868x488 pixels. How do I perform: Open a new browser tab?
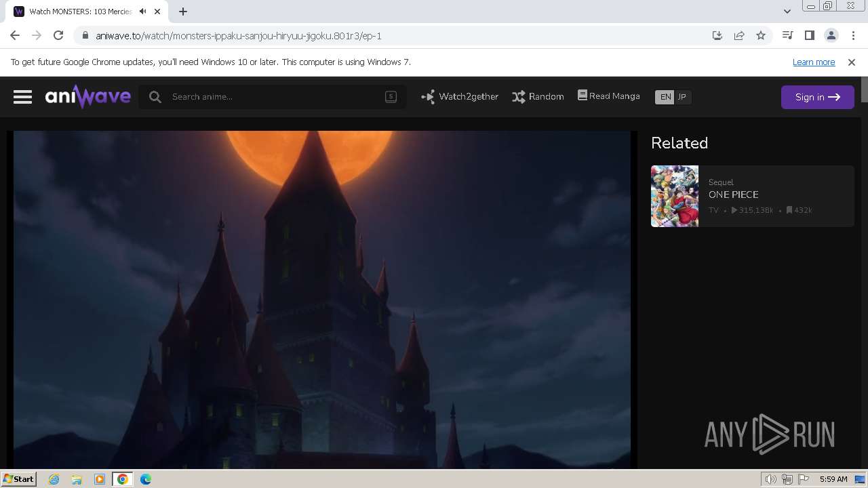point(183,12)
